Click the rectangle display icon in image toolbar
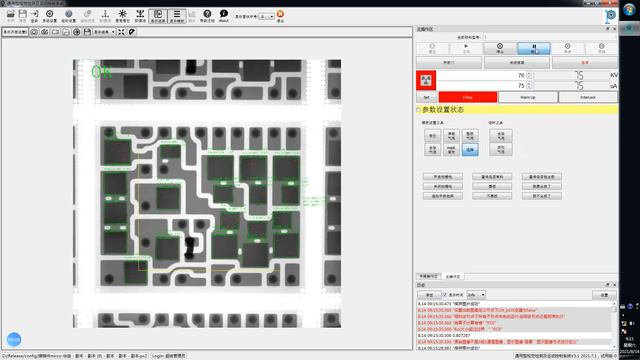Viewport: 640px width, 360px height. click(55, 32)
